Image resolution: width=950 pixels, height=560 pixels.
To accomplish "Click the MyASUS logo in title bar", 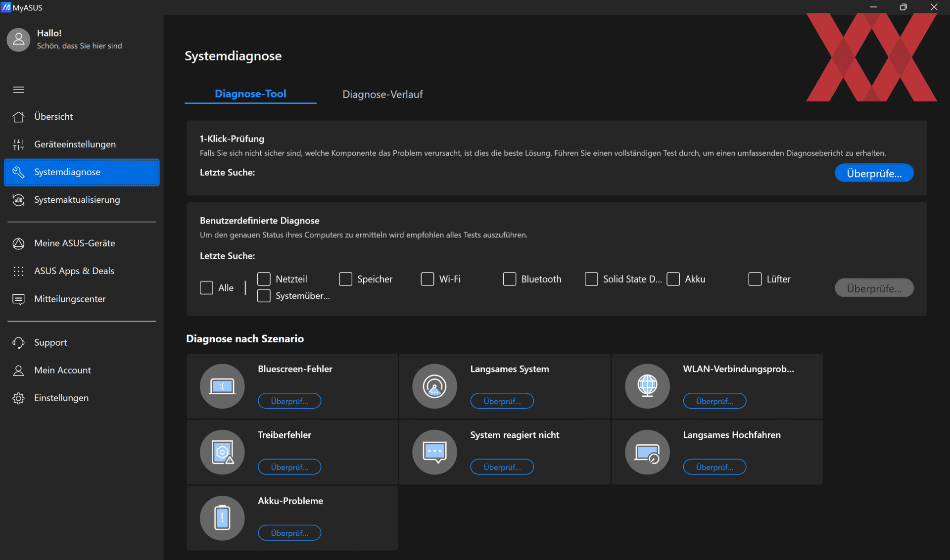I will point(6,7).
